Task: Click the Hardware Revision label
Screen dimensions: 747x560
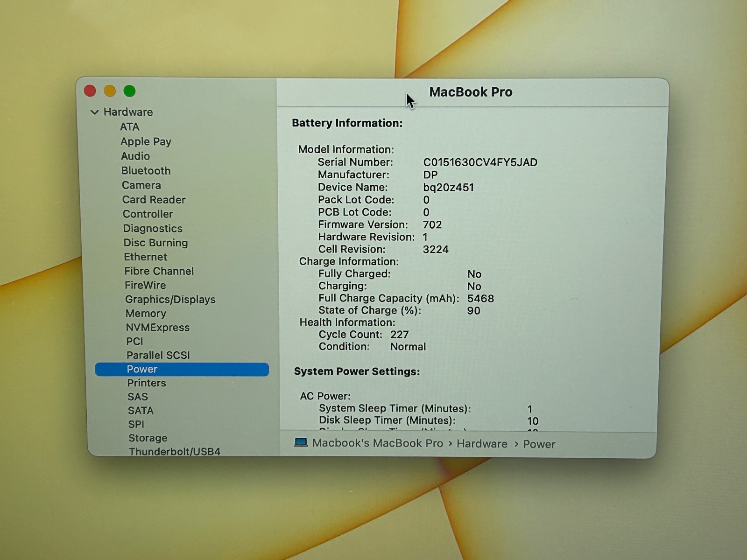Action: 366,237
